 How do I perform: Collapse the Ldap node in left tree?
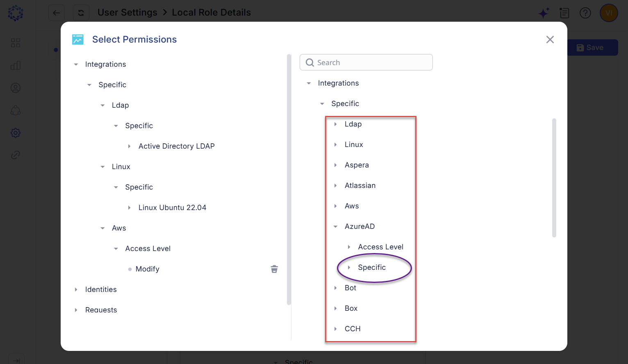(x=102, y=105)
